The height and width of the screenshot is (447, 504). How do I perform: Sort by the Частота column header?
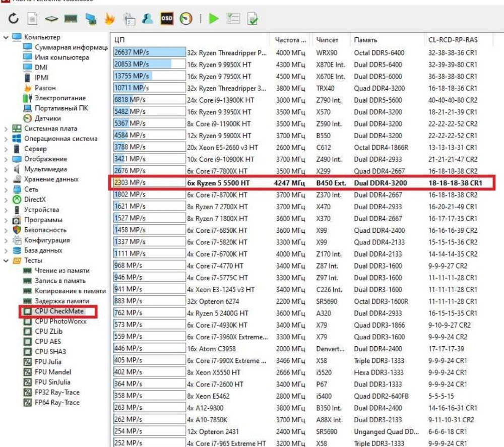click(290, 40)
